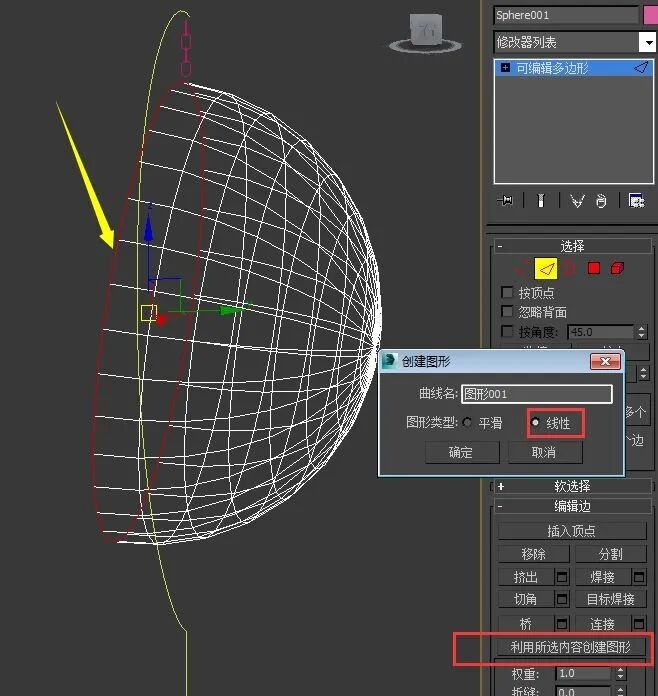658x696 pixels.
Task: Click the pink object color swatch
Action: [650, 15]
